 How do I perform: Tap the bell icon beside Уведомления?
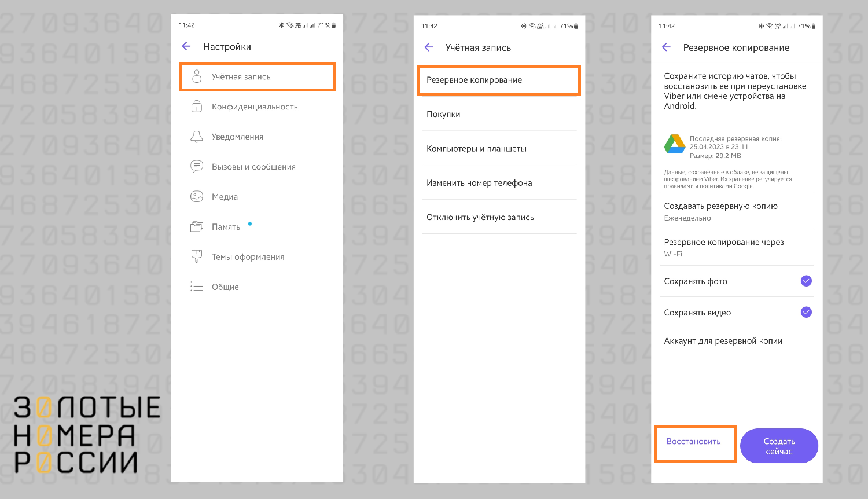197,137
